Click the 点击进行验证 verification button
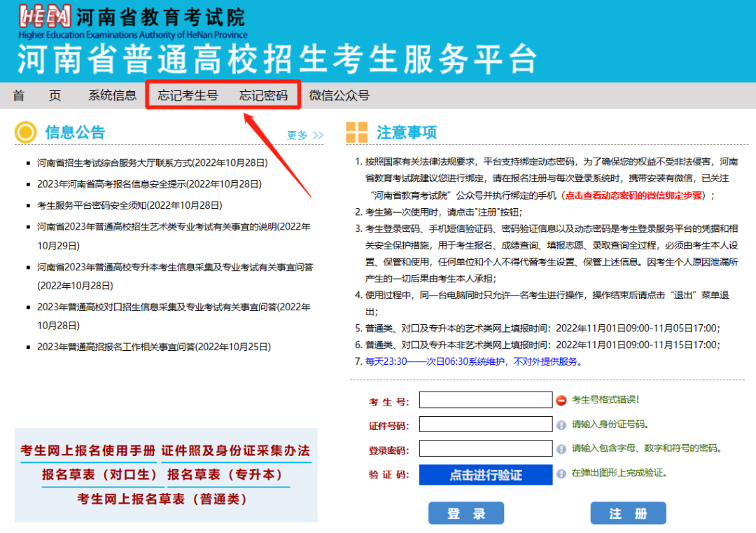This screenshot has width=756, height=533. click(x=485, y=475)
